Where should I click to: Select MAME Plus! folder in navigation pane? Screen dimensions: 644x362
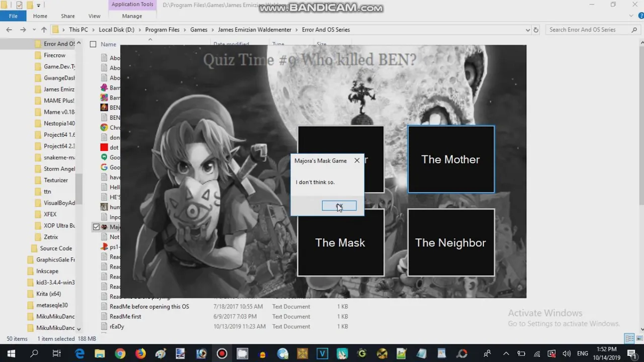click(59, 101)
